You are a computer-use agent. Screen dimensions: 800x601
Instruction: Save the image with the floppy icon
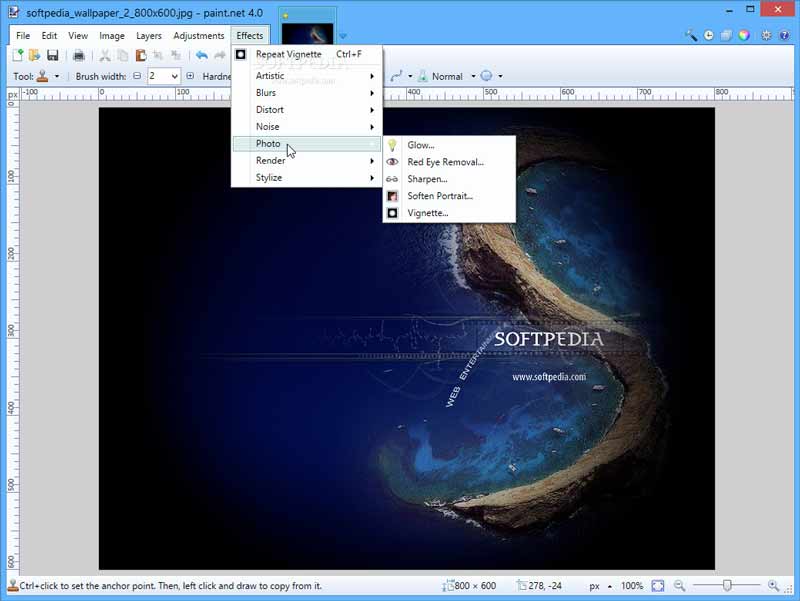pyautogui.click(x=53, y=55)
